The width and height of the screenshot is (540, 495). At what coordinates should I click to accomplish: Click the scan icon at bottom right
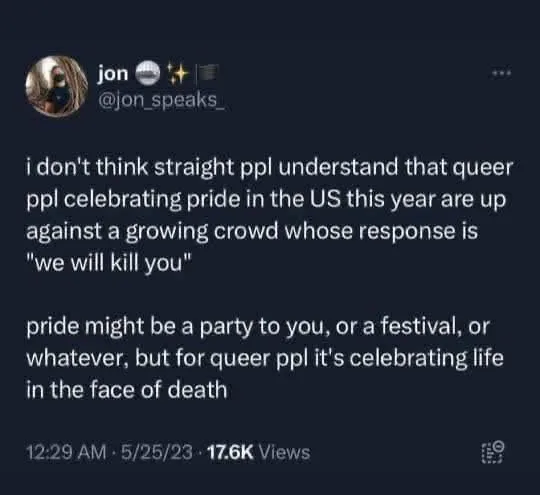493,452
